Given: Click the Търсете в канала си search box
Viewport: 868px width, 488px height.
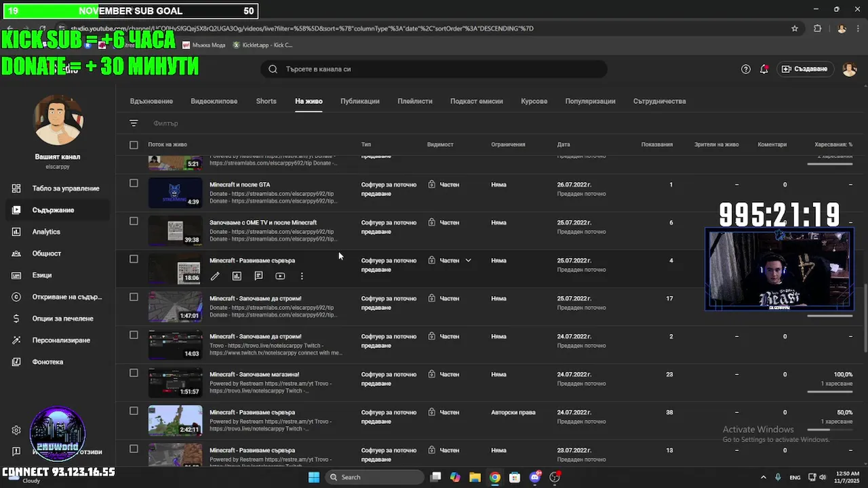Looking at the screenshot, I should click(x=434, y=69).
